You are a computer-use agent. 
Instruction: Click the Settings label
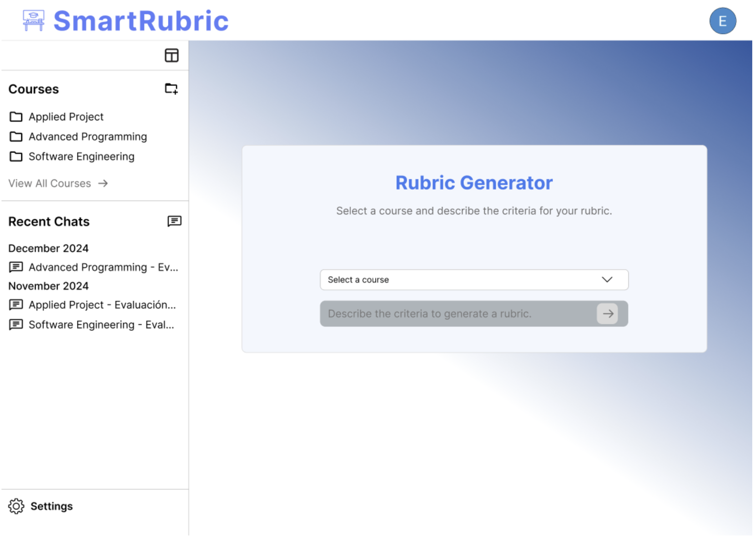(52, 506)
